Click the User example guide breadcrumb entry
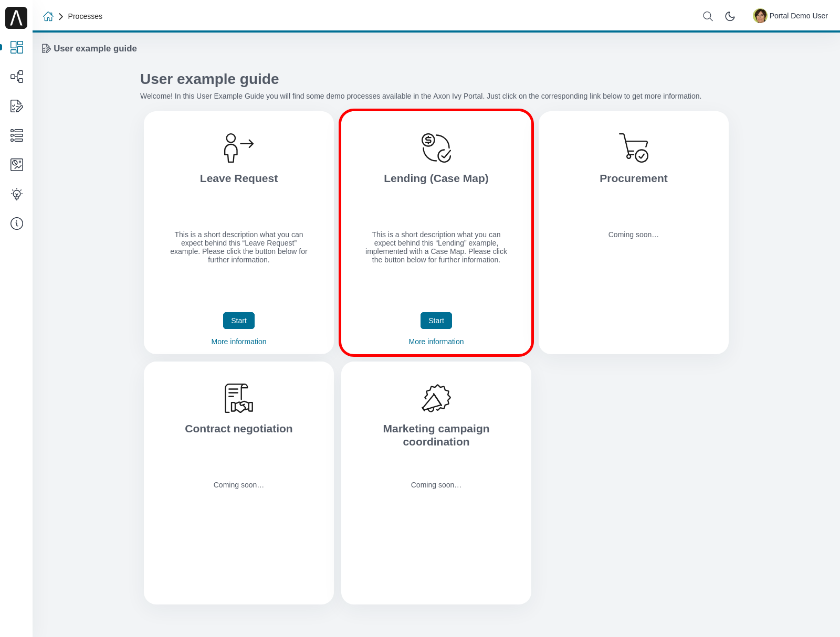The width and height of the screenshot is (840, 637). coord(95,48)
